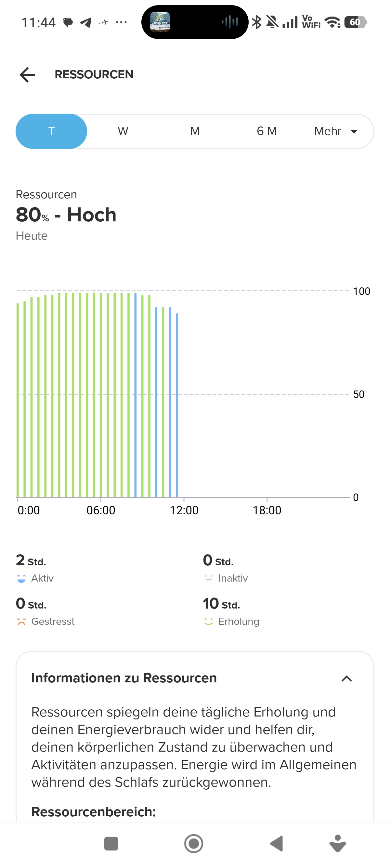390x868 pixels.
Task: Tap the green Erholung smiley icon
Action: [x=208, y=621]
